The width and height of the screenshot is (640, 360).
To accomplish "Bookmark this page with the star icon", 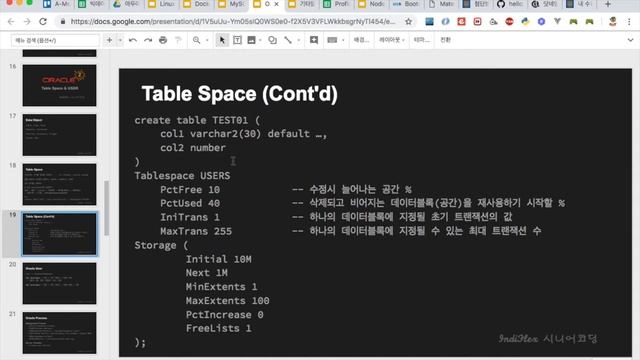I will (x=408, y=22).
